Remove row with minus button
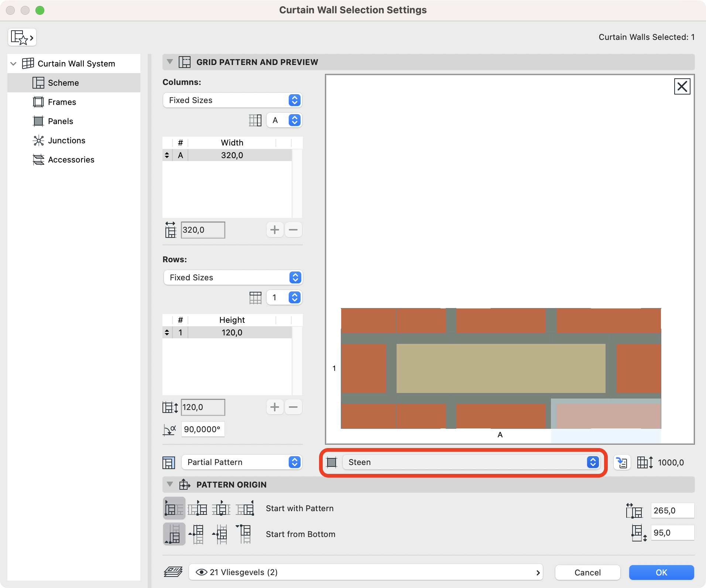 point(293,407)
